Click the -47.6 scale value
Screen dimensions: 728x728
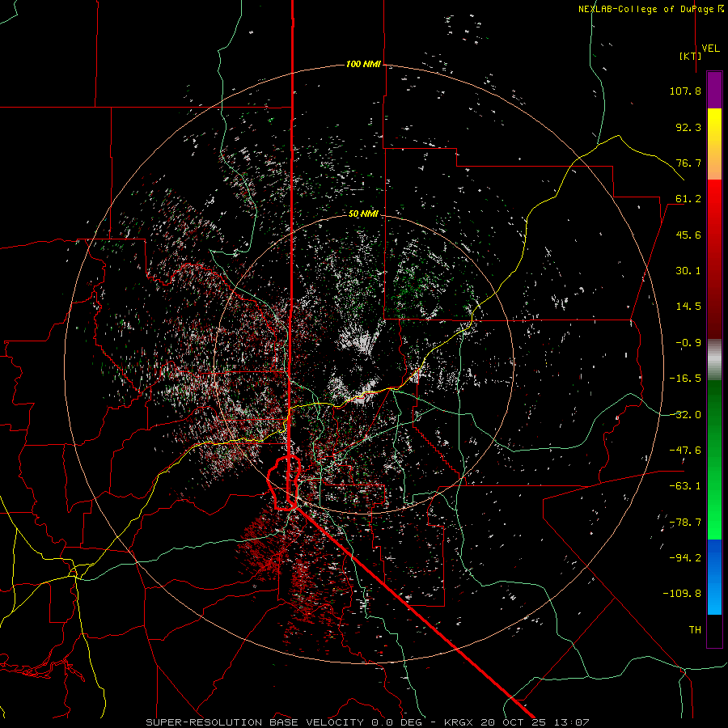point(685,451)
